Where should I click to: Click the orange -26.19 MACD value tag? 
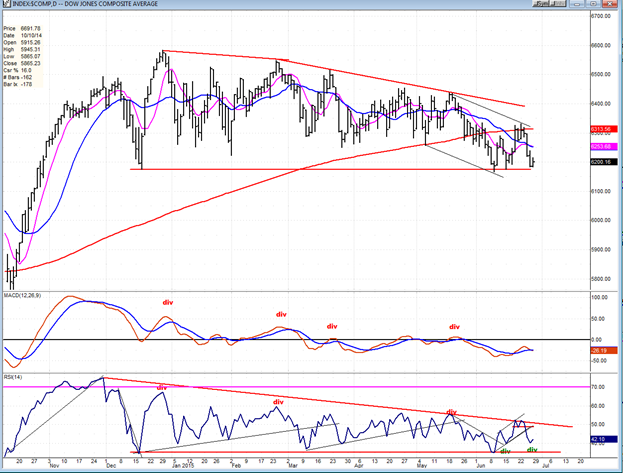(x=600, y=351)
